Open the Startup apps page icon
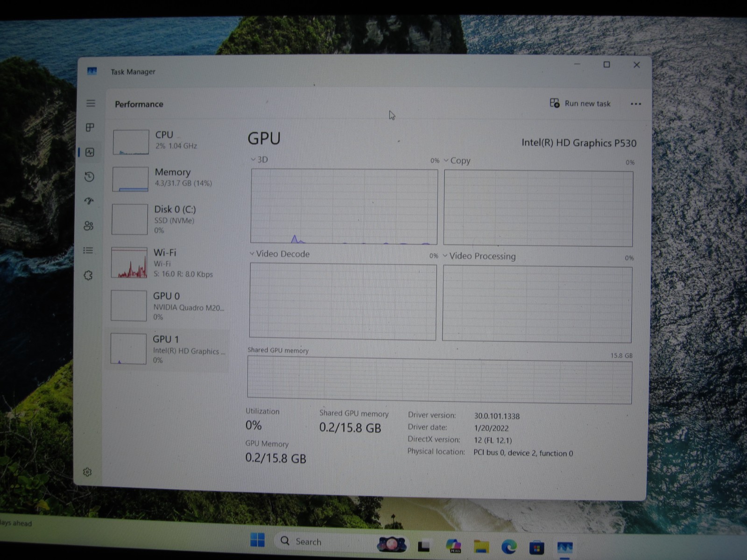Image resolution: width=747 pixels, height=560 pixels. (x=89, y=201)
